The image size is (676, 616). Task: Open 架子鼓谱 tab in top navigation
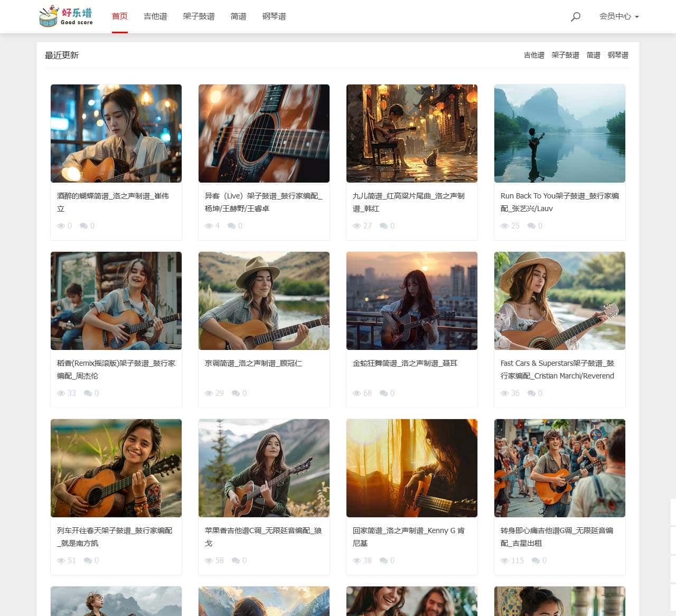(x=199, y=16)
